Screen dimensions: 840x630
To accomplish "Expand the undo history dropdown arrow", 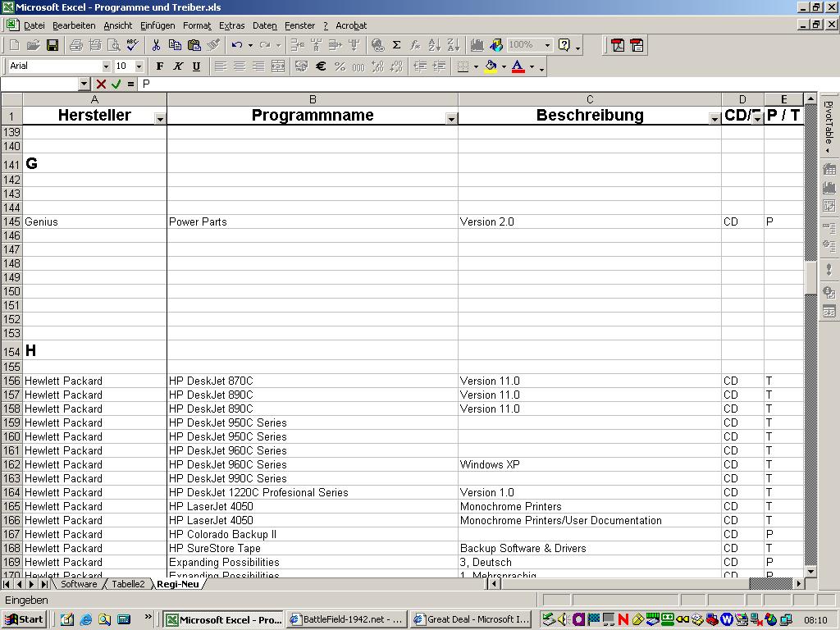I will [250, 46].
